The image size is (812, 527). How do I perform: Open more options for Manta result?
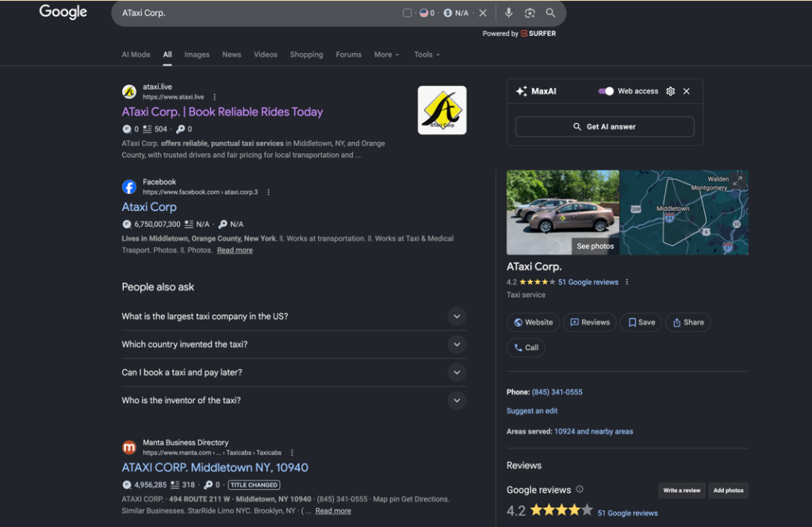click(292, 452)
